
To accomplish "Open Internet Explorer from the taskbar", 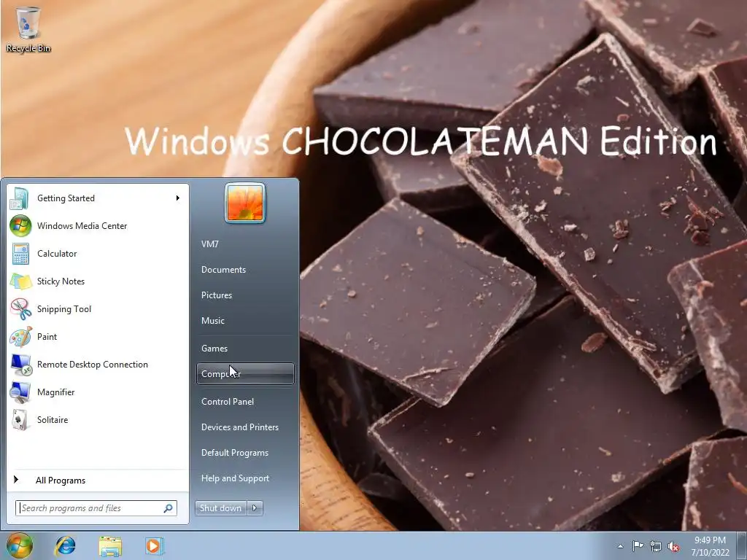I will (65, 545).
